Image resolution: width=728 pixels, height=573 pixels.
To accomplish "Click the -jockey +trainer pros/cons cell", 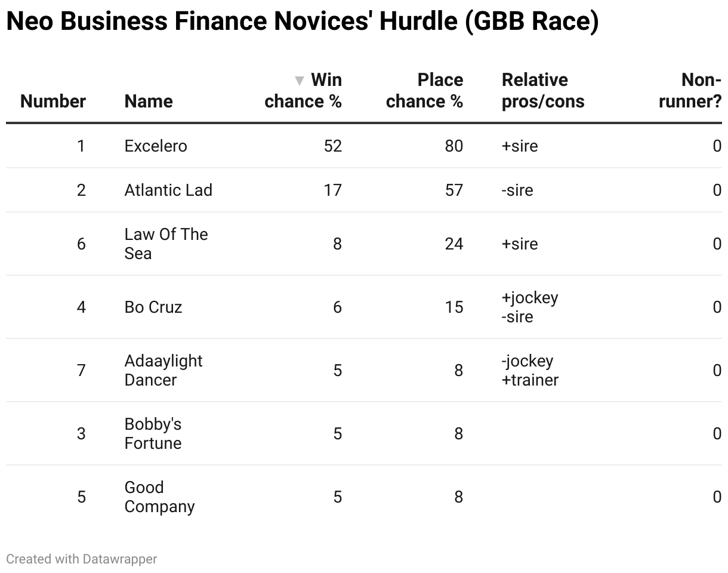I will tap(530, 371).
